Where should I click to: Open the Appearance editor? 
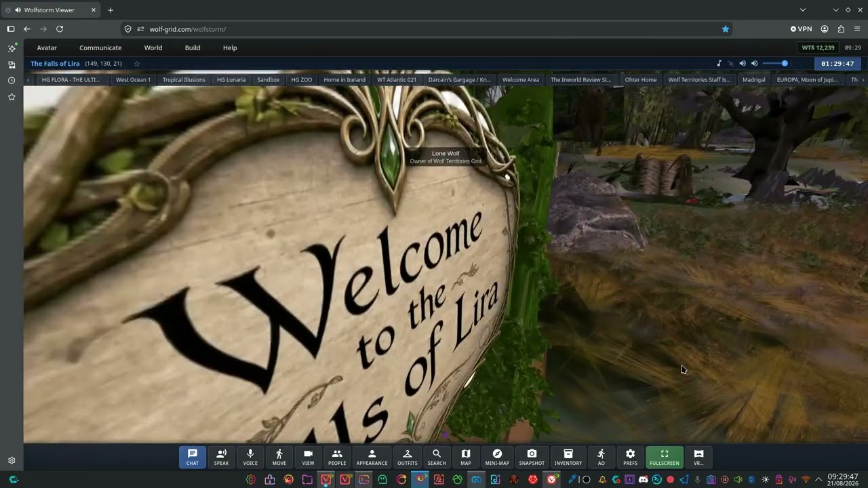[372, 457]
